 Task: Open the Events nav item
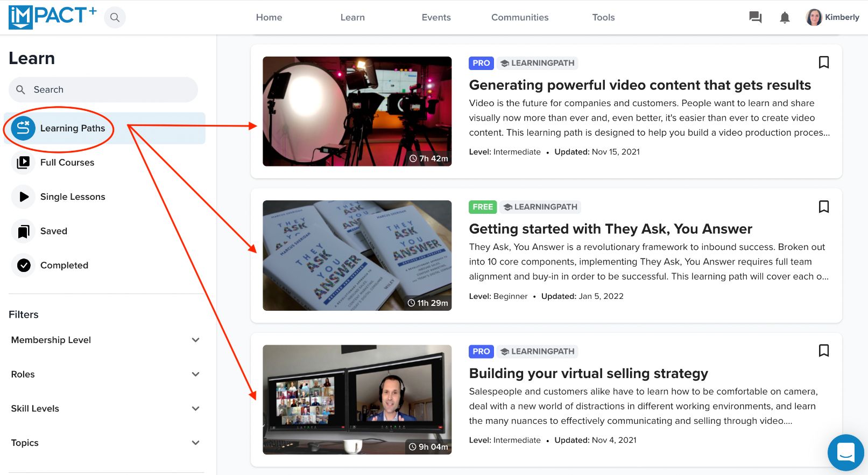[436, 17]
